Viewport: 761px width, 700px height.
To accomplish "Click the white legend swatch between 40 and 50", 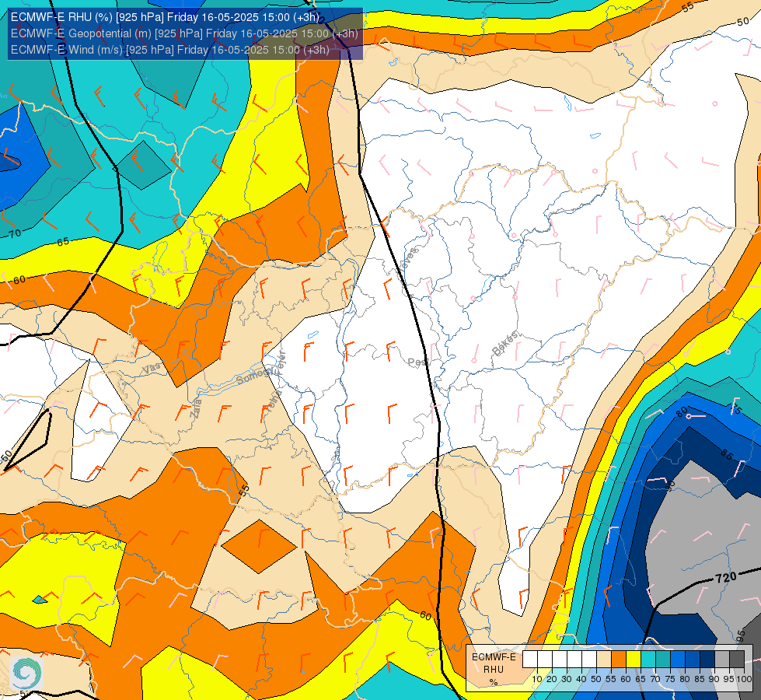I will pos(588,660).
